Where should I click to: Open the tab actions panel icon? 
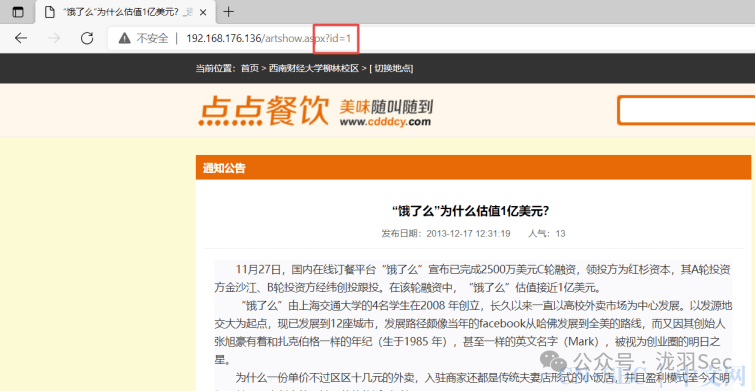click(x=18, y=12)
